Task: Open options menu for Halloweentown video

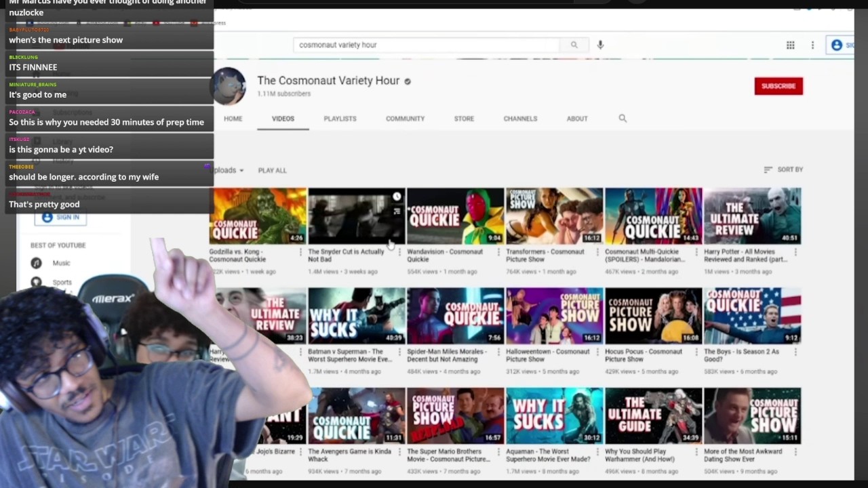Action: [597, 352]
